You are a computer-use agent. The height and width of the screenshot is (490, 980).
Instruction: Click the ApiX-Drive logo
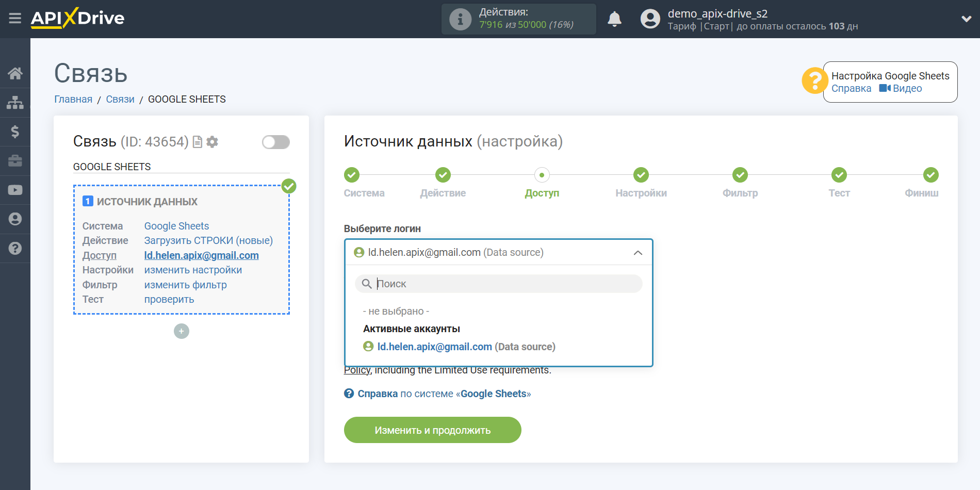77,18
